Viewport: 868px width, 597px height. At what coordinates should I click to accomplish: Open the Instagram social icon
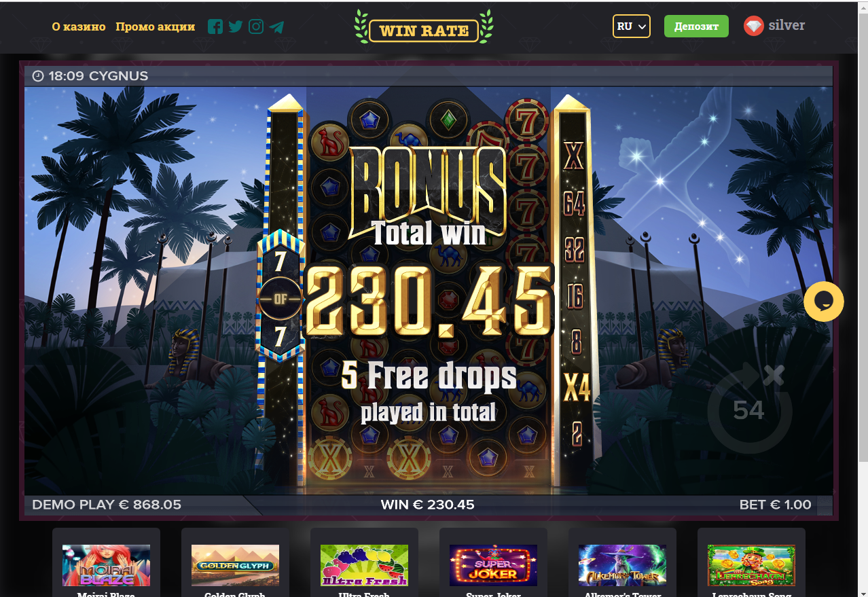(256, 26)
